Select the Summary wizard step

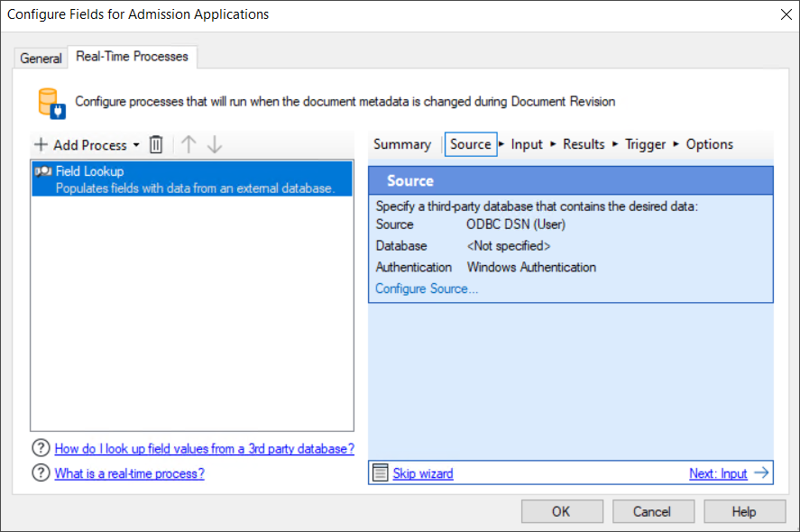click(x=402, y=144)
